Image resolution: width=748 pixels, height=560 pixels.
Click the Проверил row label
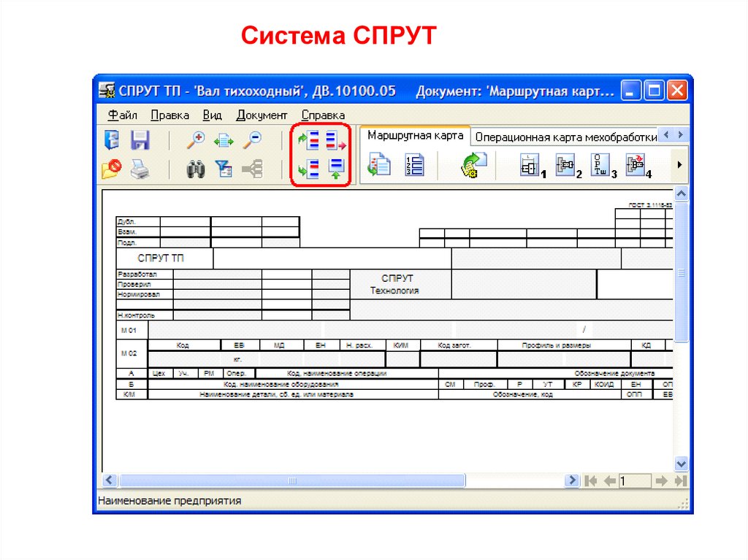[x=145, y=284]
